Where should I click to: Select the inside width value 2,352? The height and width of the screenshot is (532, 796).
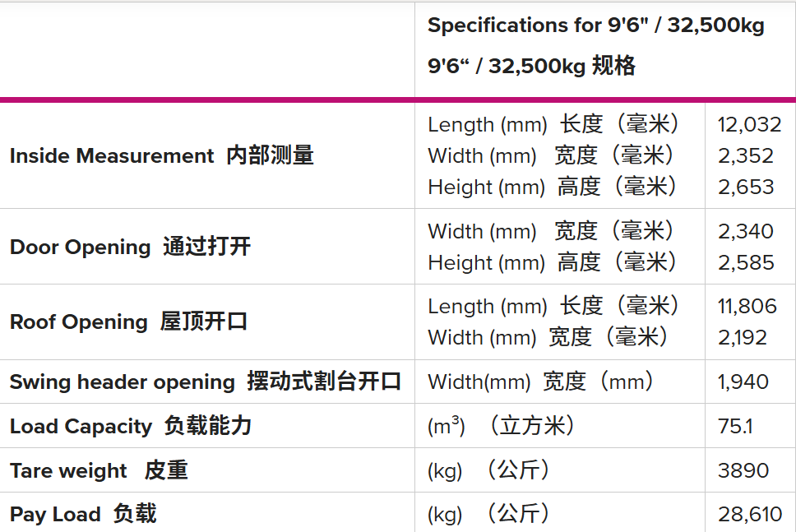coord(746,155)
